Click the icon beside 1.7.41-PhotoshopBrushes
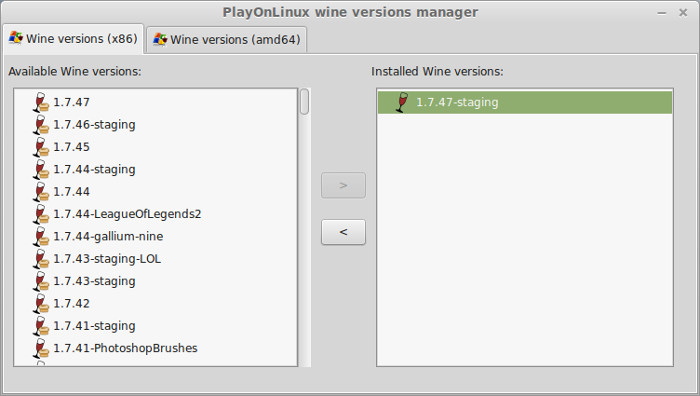The height and width of the screenshot is (396, 700). 41,348
